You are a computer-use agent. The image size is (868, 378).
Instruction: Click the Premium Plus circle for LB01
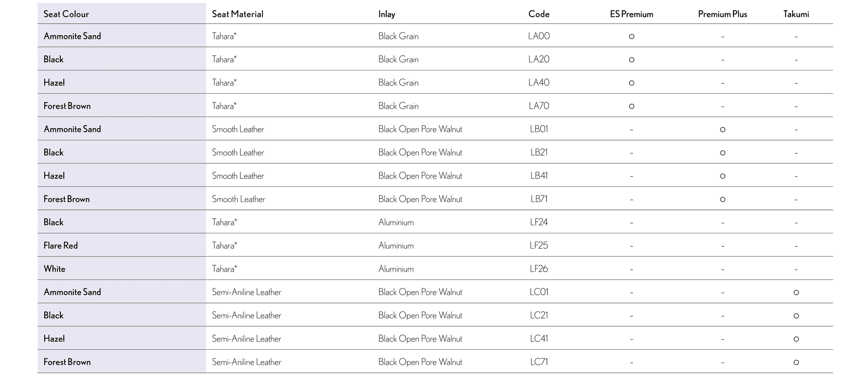[722, 129]
